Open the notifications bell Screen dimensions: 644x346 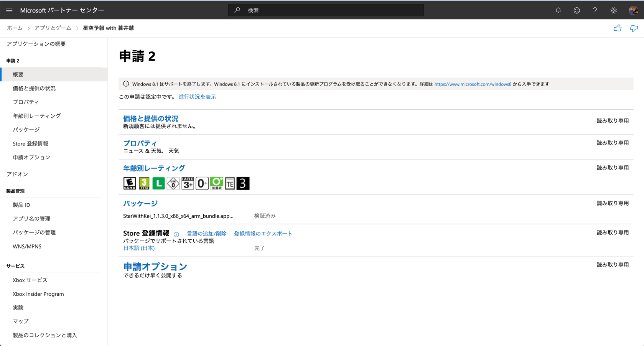(x=558, y=10)
